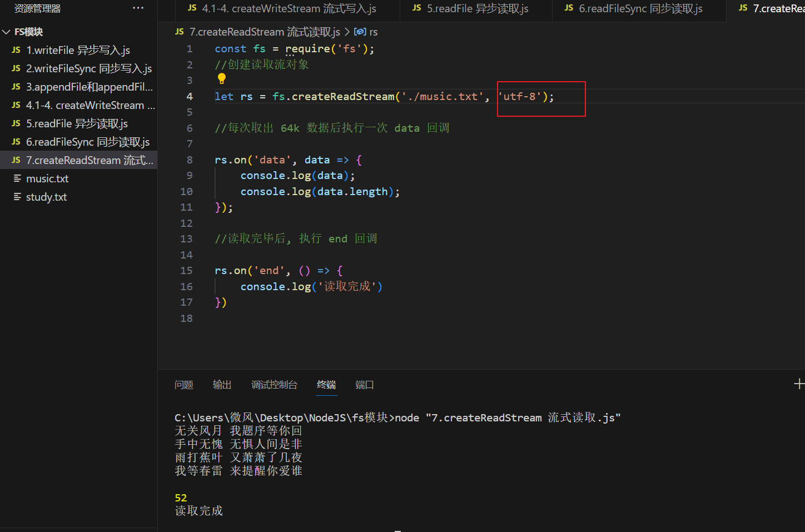805x532 pixels.
Task: Open the 输出 panel tab
Action: (x=222, y=385)
